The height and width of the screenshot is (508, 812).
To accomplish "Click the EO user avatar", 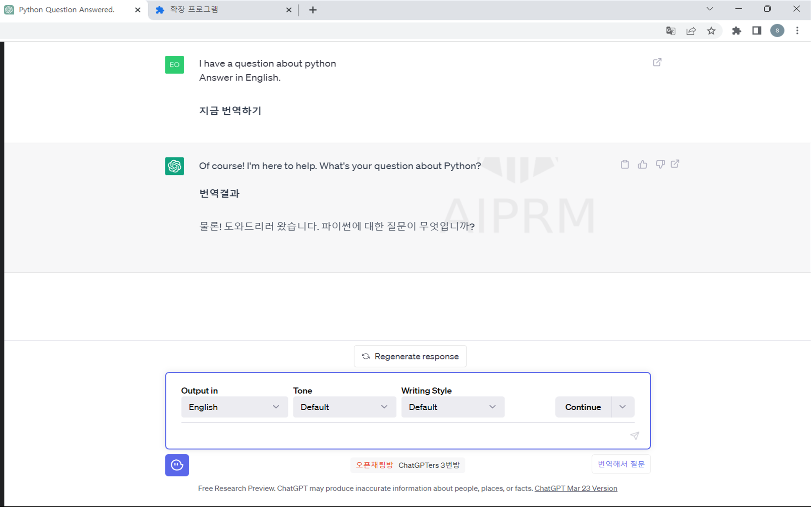I will pyautogui.click(x=174, y=64).
